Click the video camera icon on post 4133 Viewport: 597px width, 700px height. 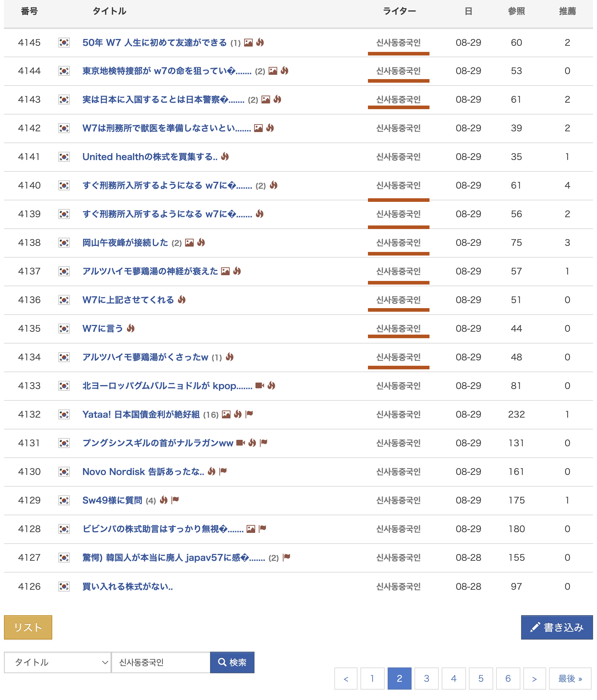[x=259, y=385]
